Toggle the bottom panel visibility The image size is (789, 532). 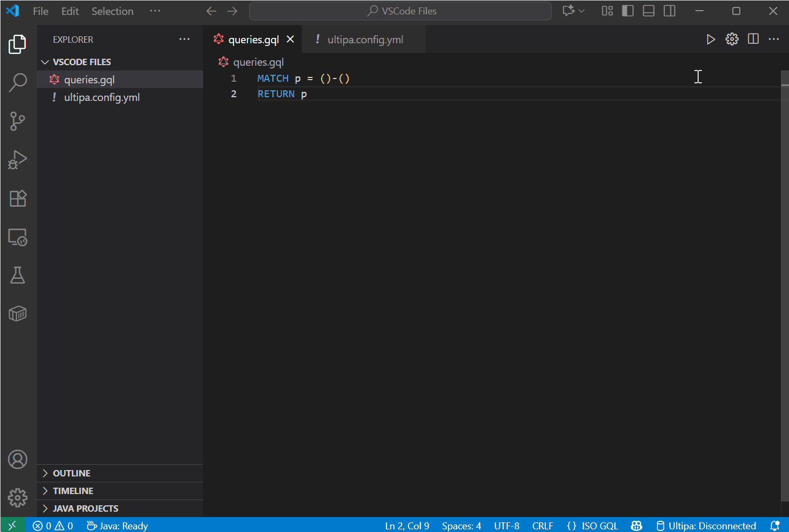(648, 11)
